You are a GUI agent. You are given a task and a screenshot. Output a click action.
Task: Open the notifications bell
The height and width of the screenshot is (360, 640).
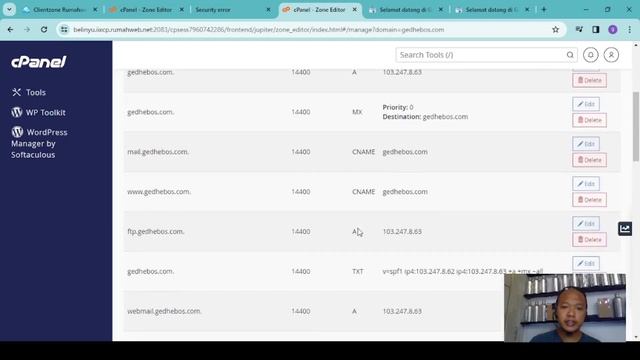pyautogui.click(x=590, y=55)
